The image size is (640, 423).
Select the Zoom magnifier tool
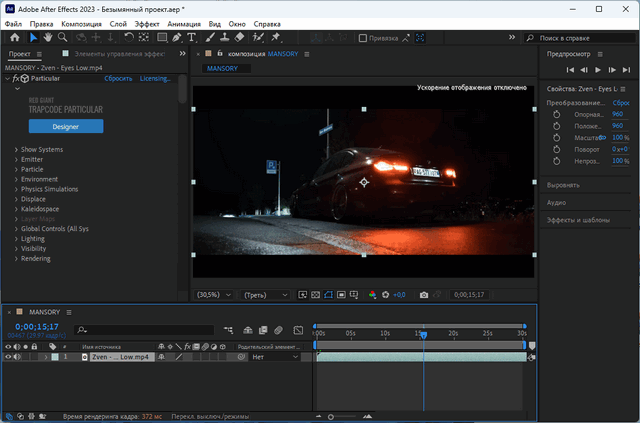coord(61,37)
